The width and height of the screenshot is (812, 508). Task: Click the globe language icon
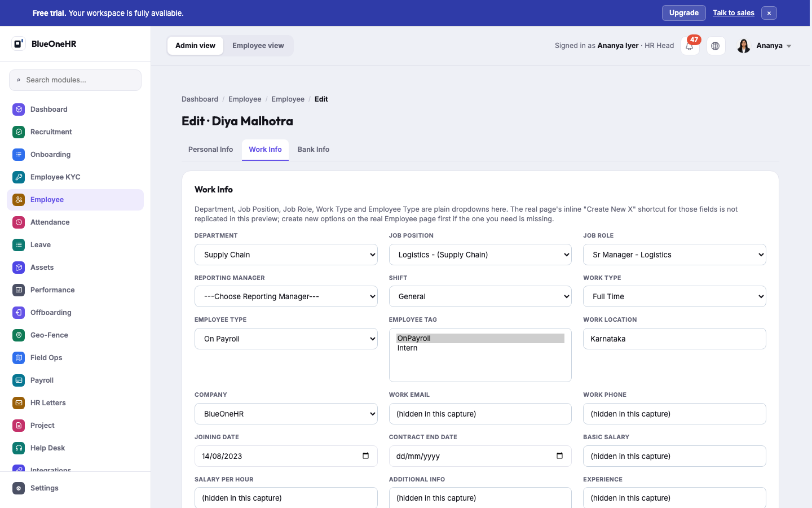[716, 46]
